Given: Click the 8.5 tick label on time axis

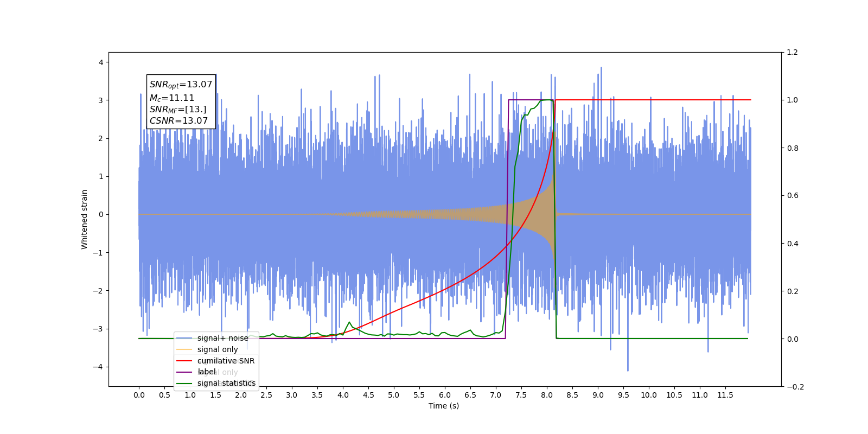Looking at the screenshot, I should (x=572, y=395).
